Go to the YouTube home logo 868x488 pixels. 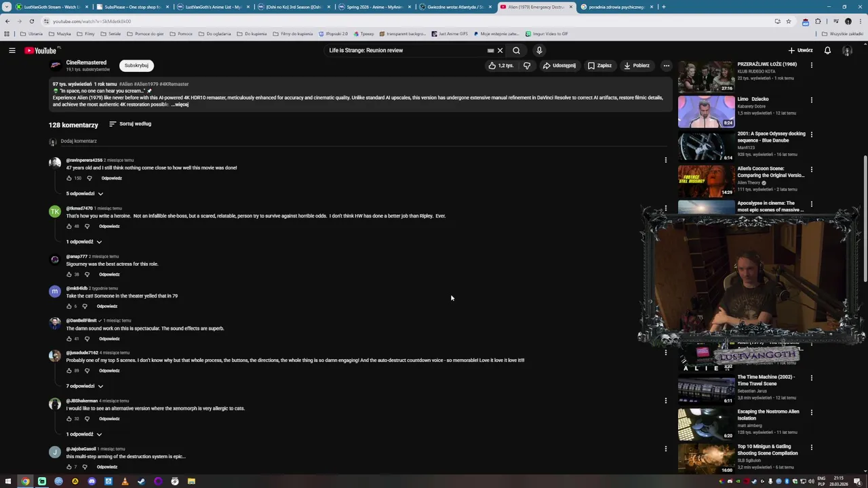[42, 50]
